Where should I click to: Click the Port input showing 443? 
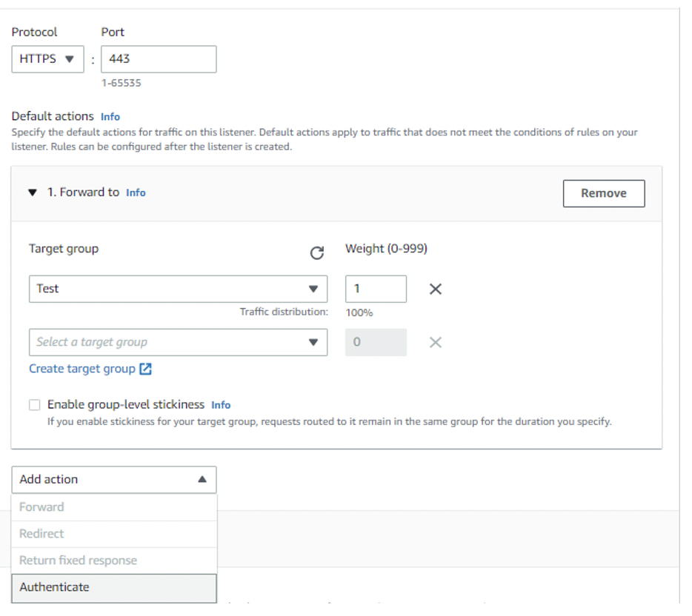pos(158,59)
